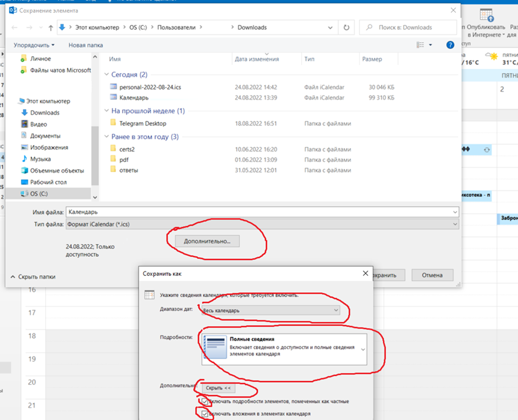Sort by Размер column header

tap(372, 59)
